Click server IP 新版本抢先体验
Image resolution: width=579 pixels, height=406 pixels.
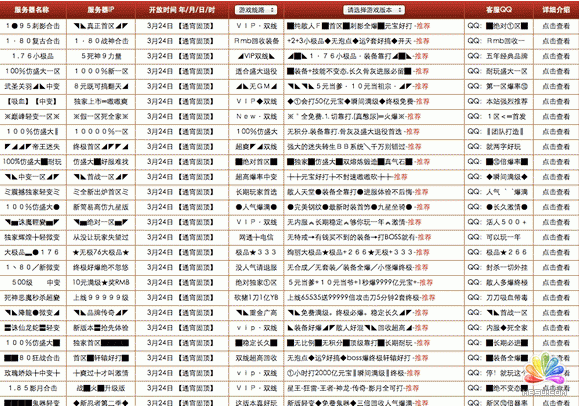click(x=101, y=328)
